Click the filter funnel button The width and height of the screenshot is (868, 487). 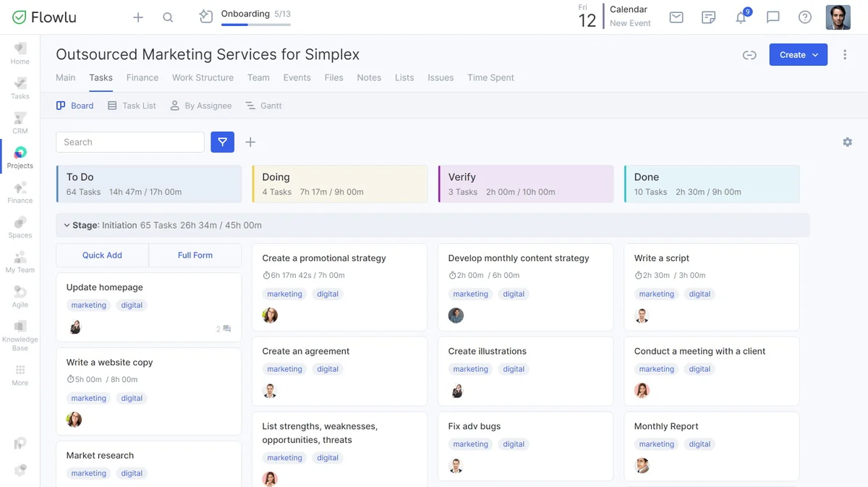[x=223, y=142]
